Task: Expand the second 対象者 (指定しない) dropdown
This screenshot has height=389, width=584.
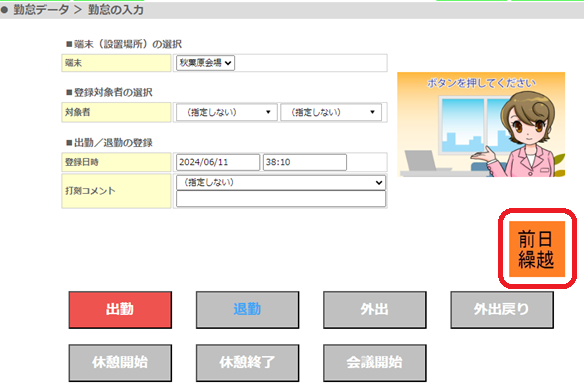Action: coord(331,112)
